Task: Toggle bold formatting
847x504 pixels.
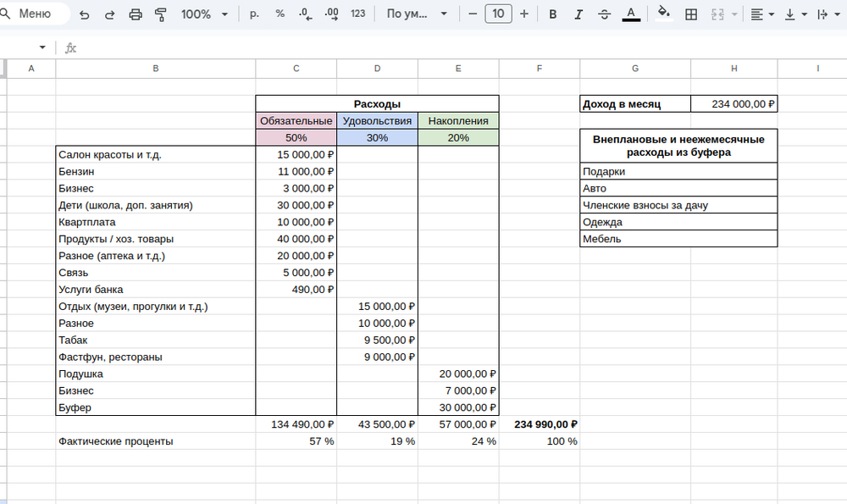Action: pos(553,14)
